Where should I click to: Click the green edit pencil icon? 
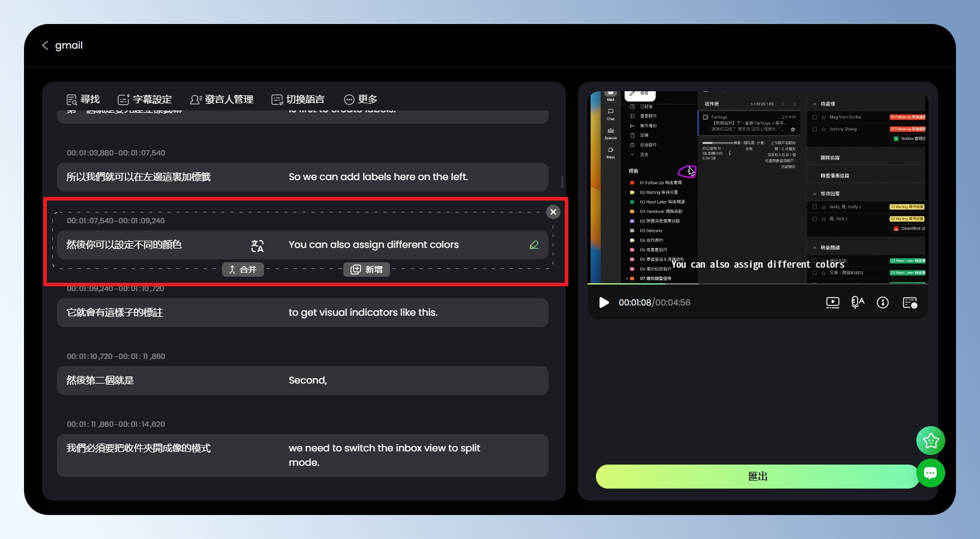point(534,245)
